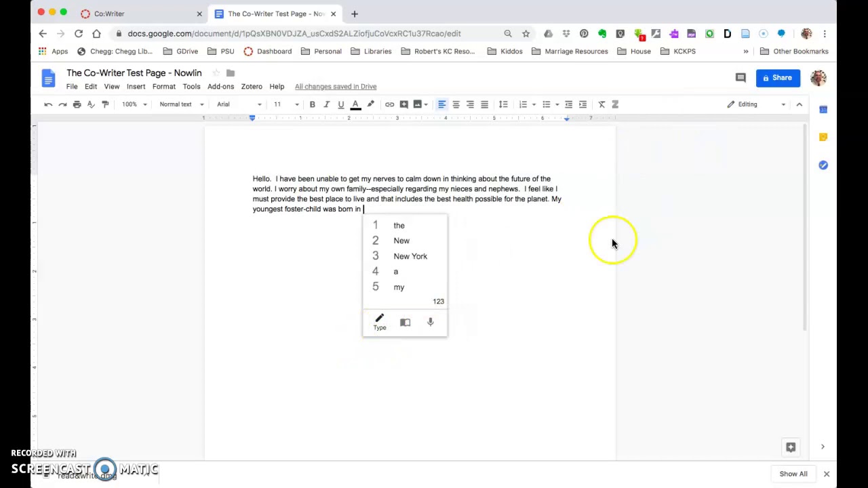This screenshot has width=868, height=488.
Task: Open the zoom level dropdown
Action: point(134,104)
